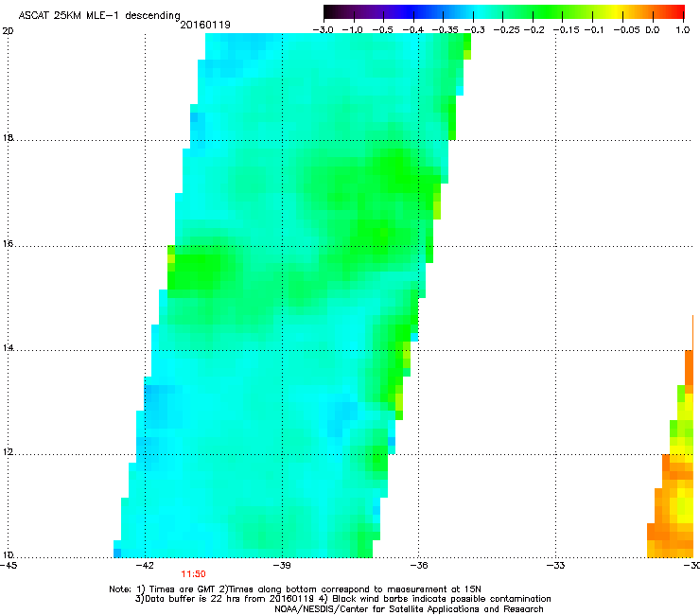Click the yellow section of the color scale

(x=616, y=11)
